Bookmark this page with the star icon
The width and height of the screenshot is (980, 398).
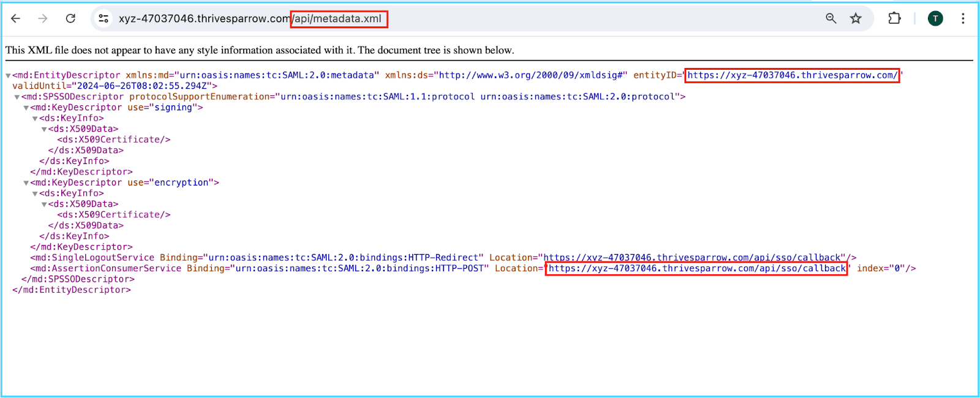[856, 18]
